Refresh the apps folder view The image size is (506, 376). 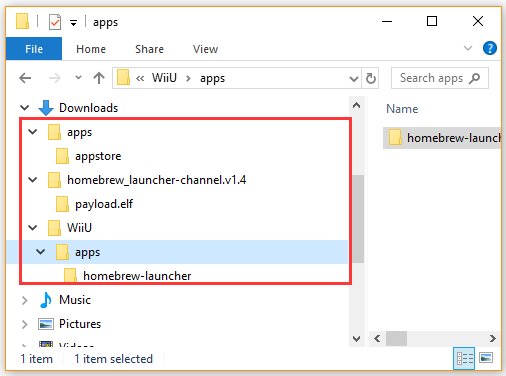coord(371,78)
